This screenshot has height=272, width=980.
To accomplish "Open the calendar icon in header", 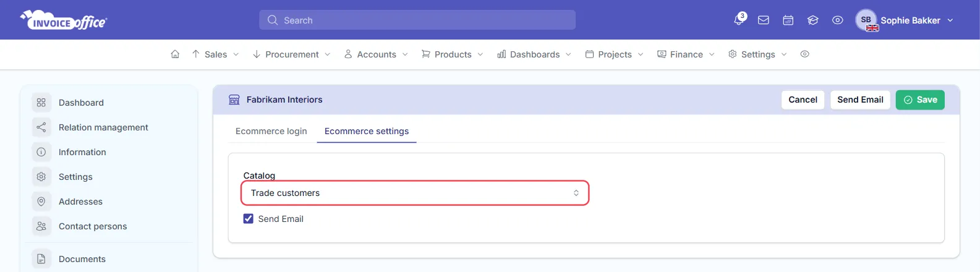I will [x=788, y=20].
